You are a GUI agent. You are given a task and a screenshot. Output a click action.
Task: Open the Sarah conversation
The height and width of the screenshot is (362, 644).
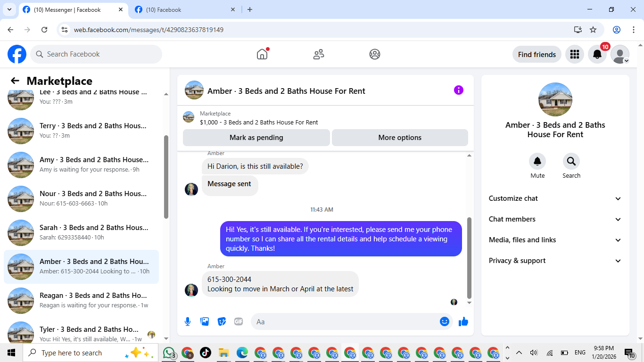click(x=82, y=233)
